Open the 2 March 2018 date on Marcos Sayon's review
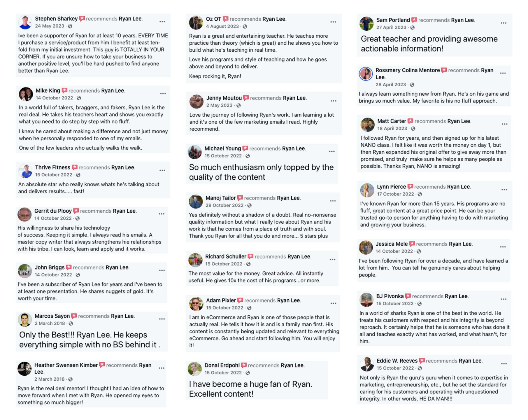The height and width of the screenshot is (420, 528). pyautogui.click(x=50, y=323)
